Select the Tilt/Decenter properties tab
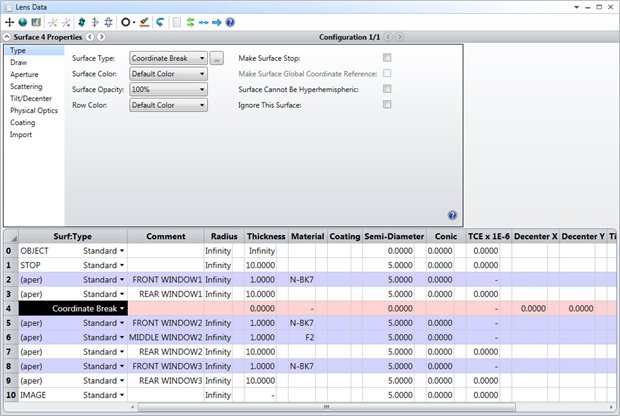Image resolution: width=620 pixels, height=416 pixels. [31, 98]
